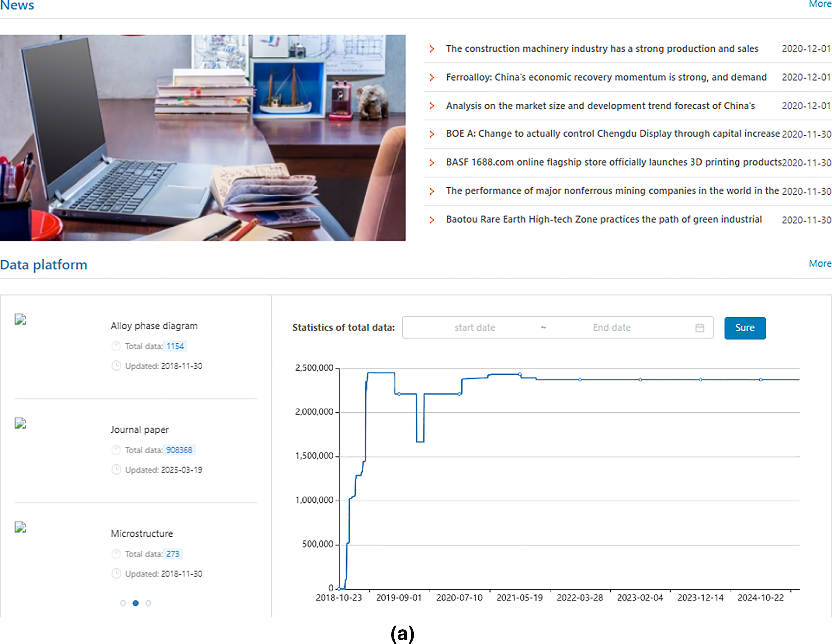
Task: Click broken image icon beside Alloy phase diagram
Action: 20,319
